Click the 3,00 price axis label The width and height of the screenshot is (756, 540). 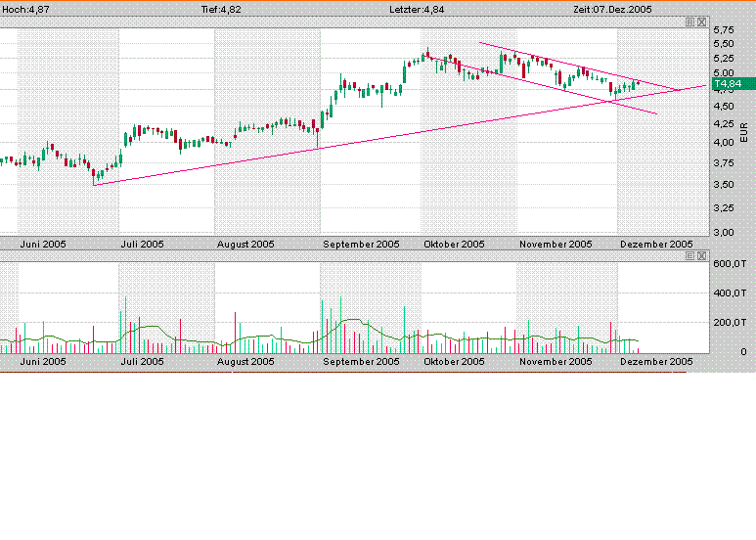tap(723, 233)
